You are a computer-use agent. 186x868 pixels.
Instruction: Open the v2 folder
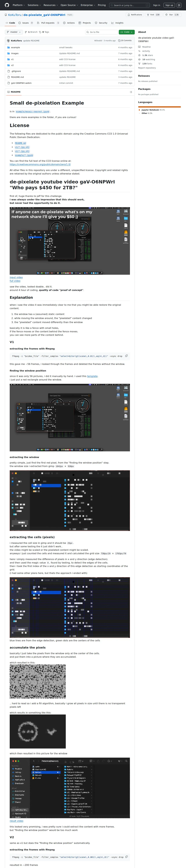coord(12,65)
